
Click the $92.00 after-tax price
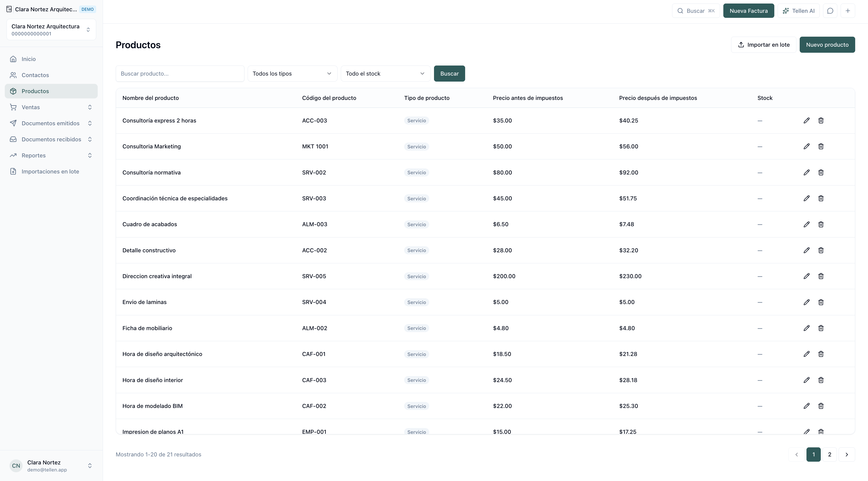point(628,172)
